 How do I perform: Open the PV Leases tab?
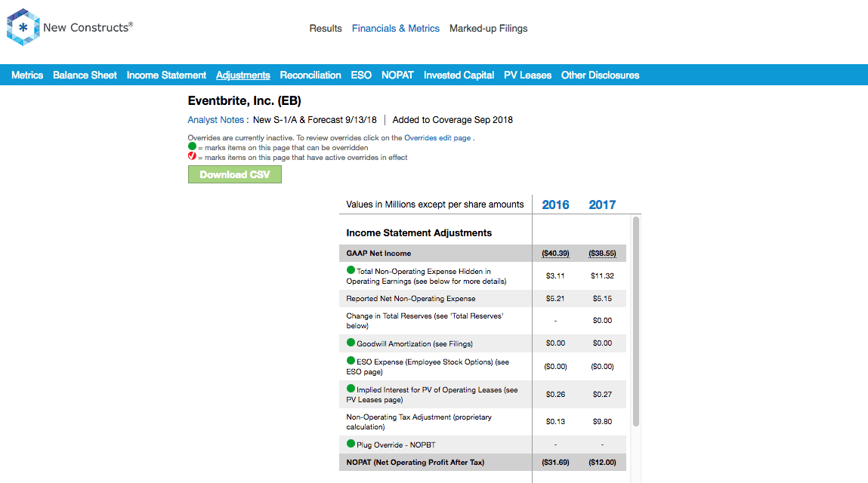(x=527, y=75)
